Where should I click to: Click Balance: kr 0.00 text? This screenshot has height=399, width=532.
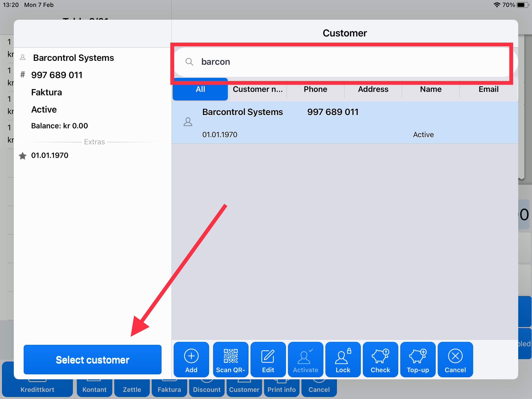coord(59,126)
